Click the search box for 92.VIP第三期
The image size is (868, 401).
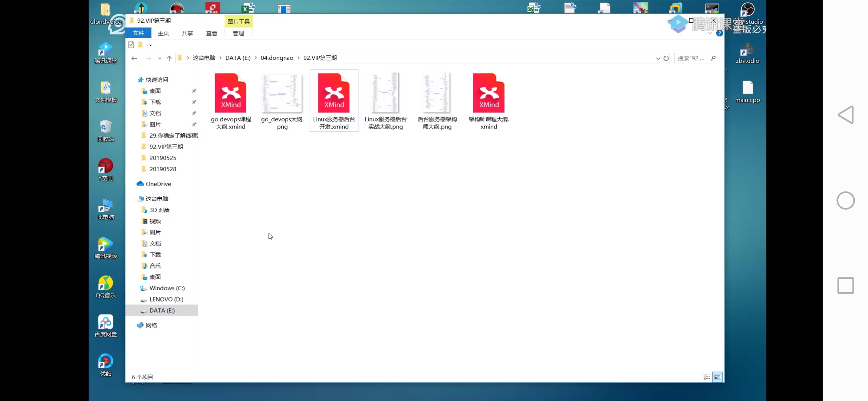coord(692,58)
